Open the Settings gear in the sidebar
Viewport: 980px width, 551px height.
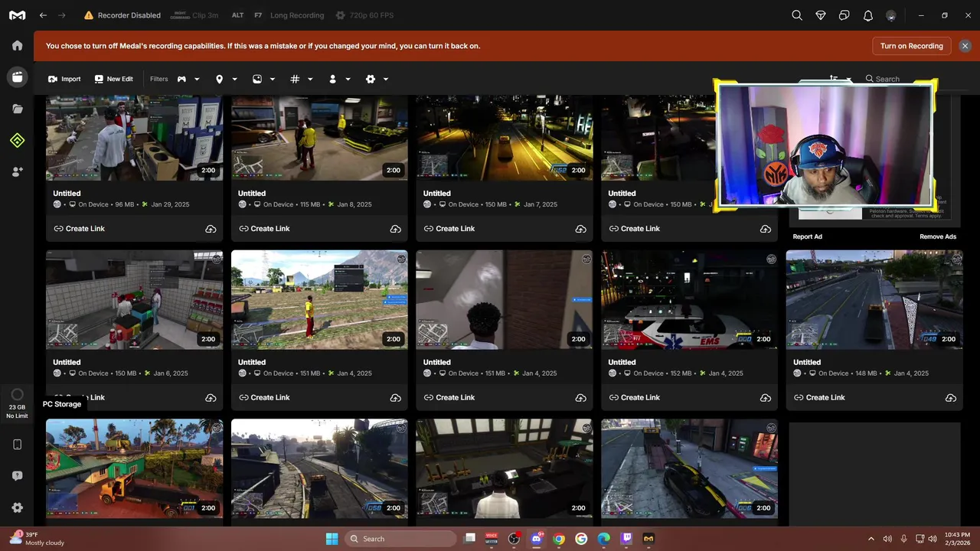click(x=17, y=507)
